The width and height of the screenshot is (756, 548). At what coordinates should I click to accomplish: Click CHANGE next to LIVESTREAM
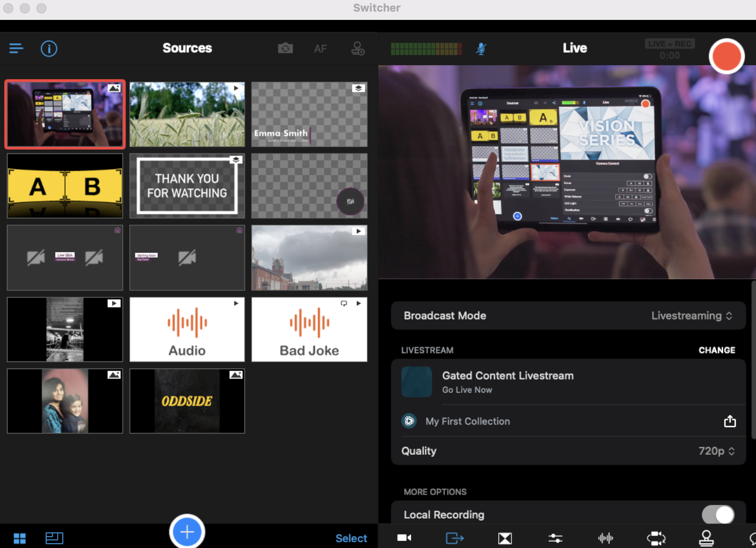coord(717,350)
